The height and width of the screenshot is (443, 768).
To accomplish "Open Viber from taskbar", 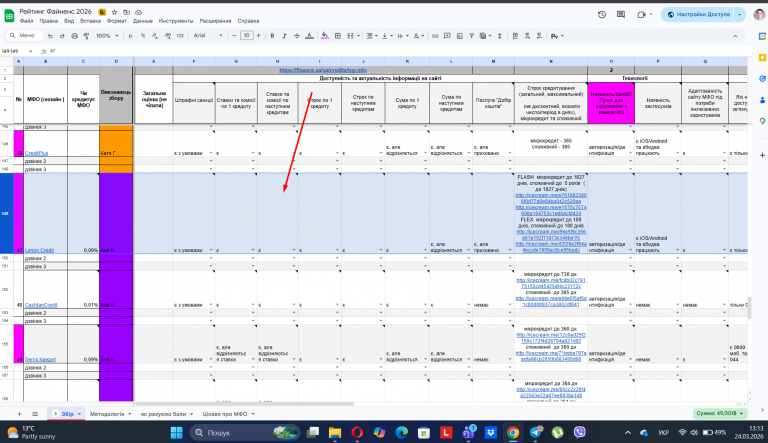I will pos(580,432).
